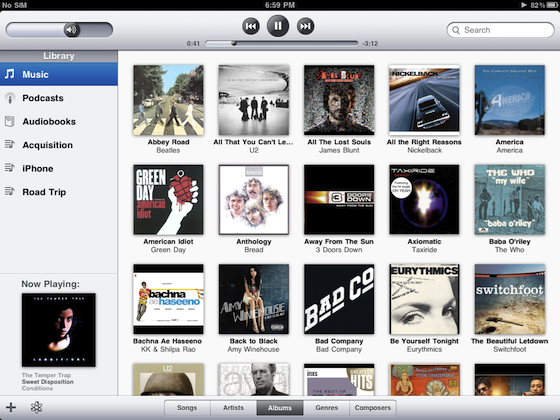Open the U2 helmet album cover in bottom row
This screenshot has width=560, height=420.
click(168, 379)
